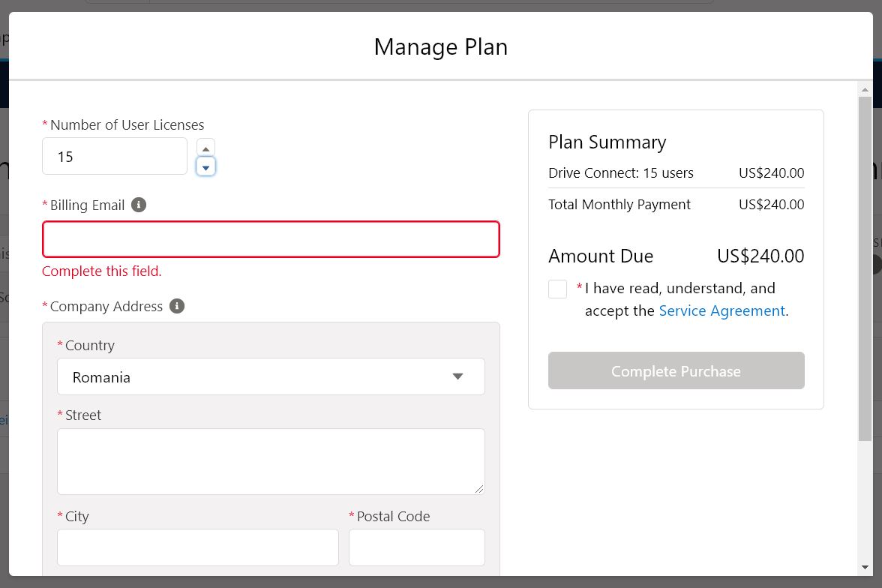882x588 pixels.
Task: Click the Number of User Licenses field
Action: pyautogui.click(x=115, y=156)
